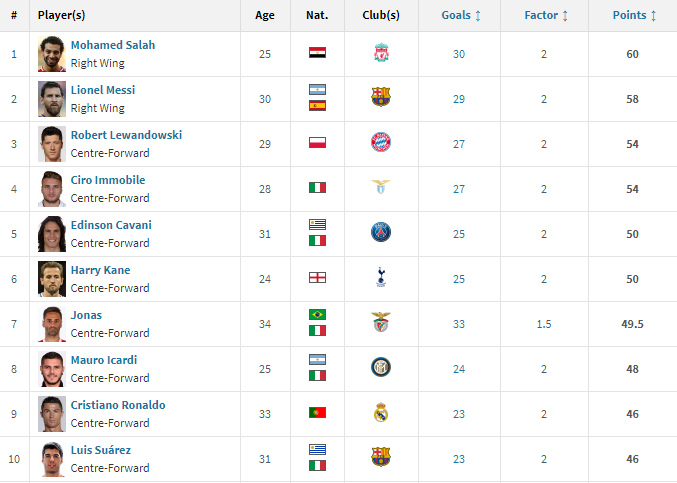Click the Benfica club crest icon

point(380,323)
